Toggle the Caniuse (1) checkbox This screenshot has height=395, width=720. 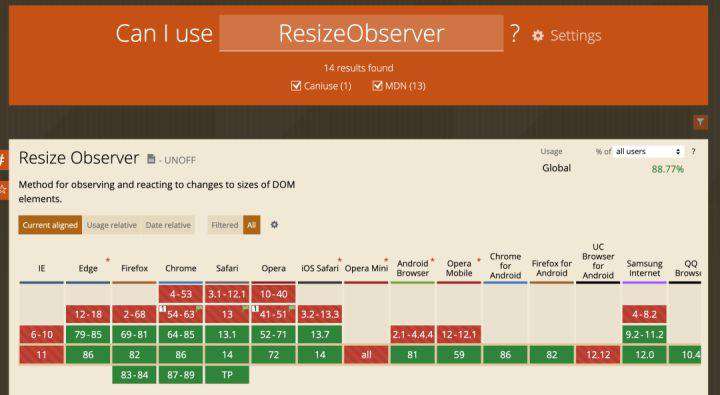296,86
